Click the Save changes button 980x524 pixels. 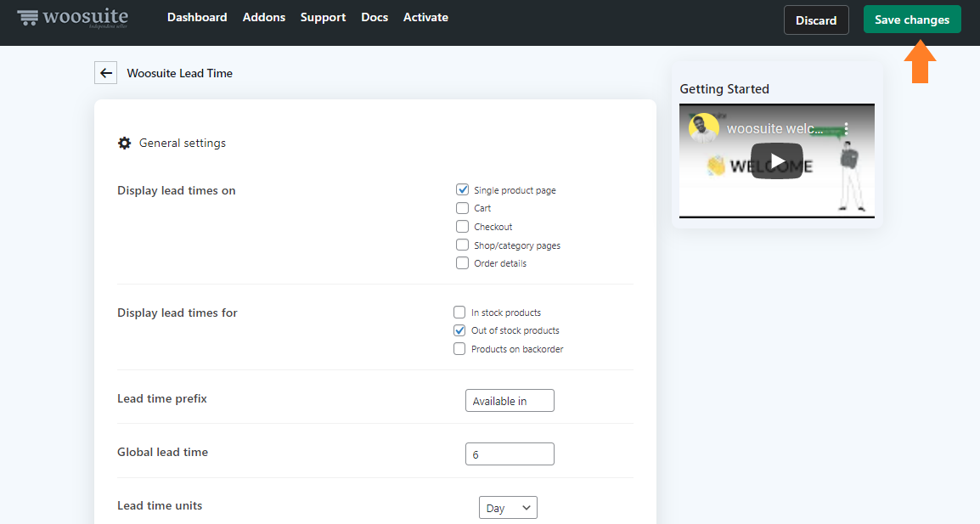tap(912, 20)
